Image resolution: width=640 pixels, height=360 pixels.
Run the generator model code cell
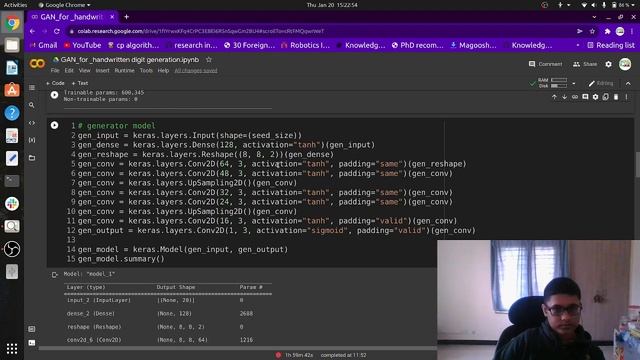point(54,125)
